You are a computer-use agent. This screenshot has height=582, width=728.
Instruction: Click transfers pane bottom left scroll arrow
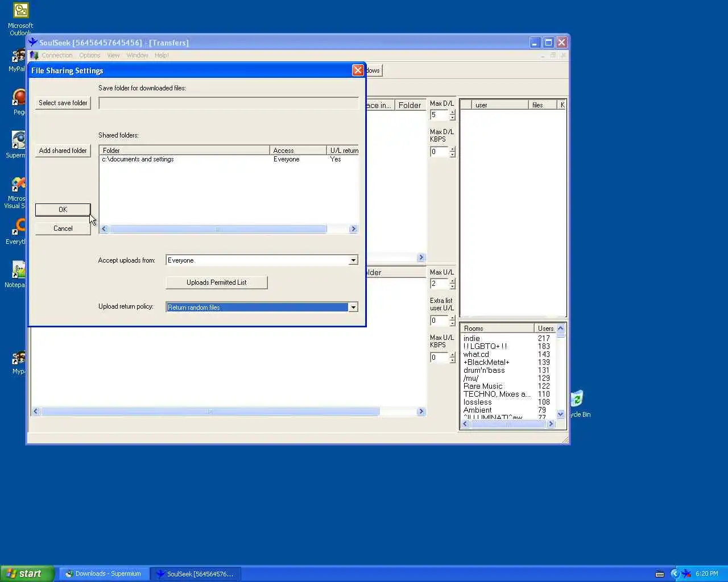pos(36,411)
